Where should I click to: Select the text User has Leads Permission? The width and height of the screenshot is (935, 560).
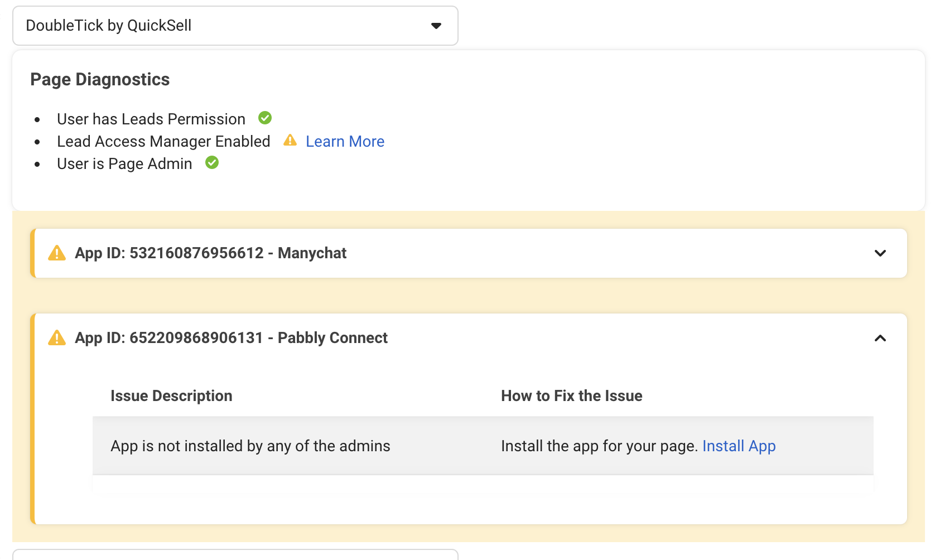coord(151,119)
